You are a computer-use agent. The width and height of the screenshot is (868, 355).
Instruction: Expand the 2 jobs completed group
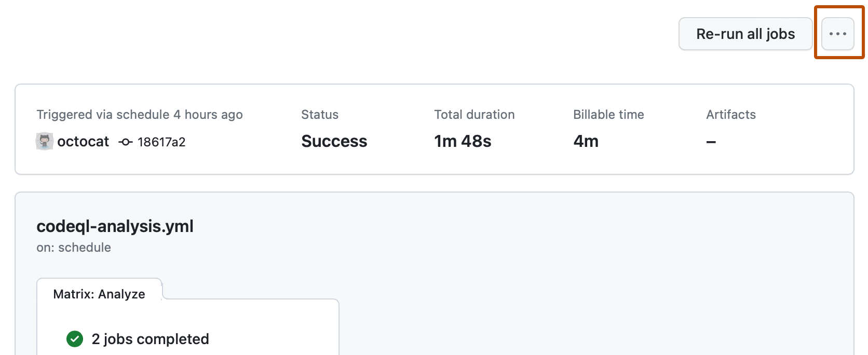tap(150, 339)
